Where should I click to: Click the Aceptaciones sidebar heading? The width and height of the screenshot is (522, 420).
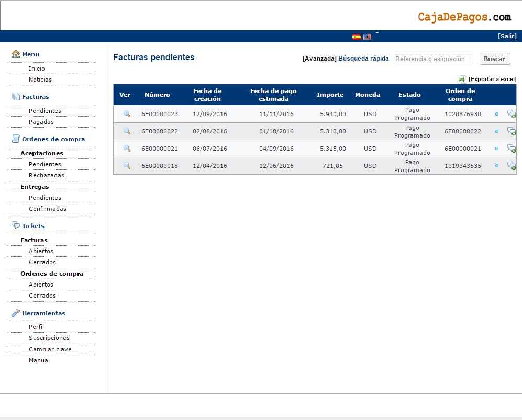41,153
